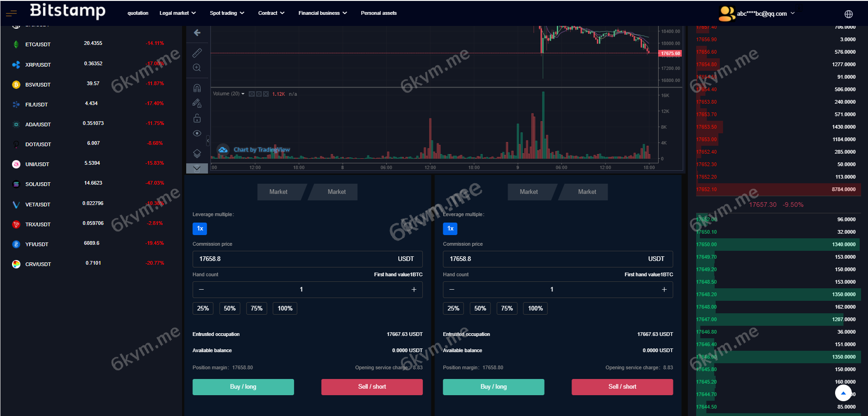Viewport: 868px width, 416px height.
Task: Go to the quotation menu item
Action: (x=138, y=13)
